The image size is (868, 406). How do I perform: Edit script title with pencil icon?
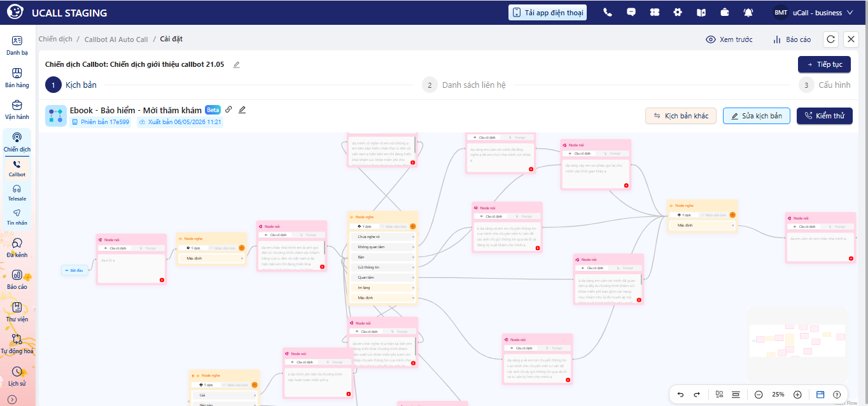point(242,109)
